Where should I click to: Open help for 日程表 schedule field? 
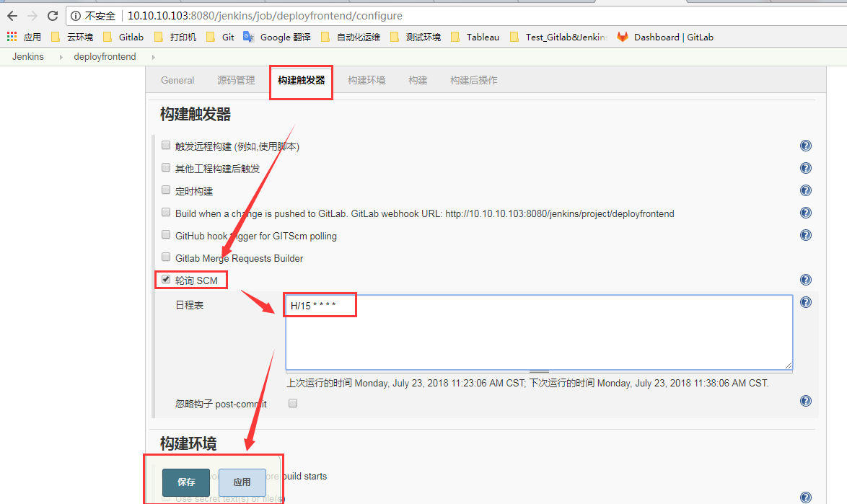[805, 302]
